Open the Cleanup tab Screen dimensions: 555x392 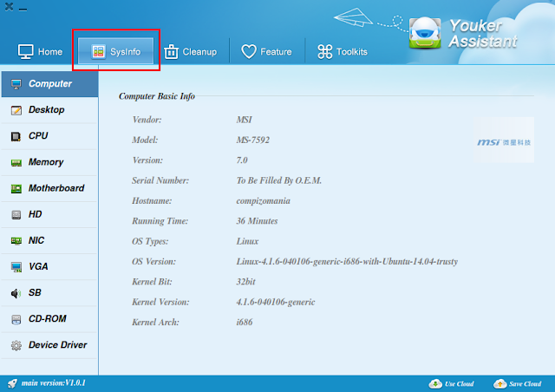click(x=191, y=52)
